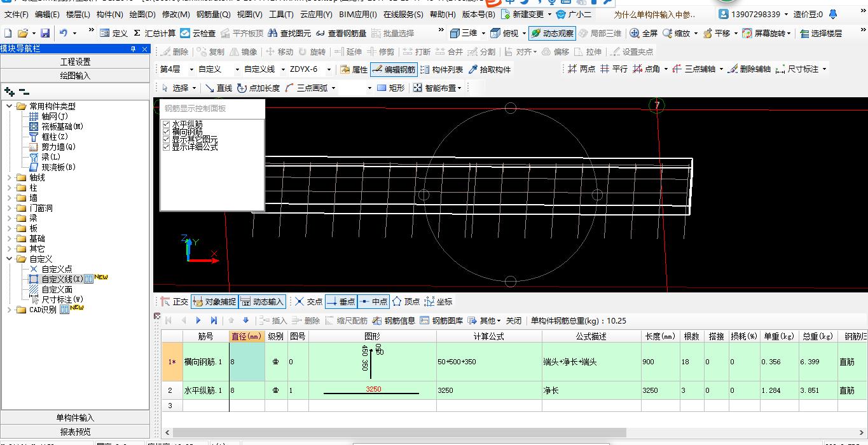Expand the 轴线 tree node
This screenshot has height=445, width=868.
pos(9,177)
